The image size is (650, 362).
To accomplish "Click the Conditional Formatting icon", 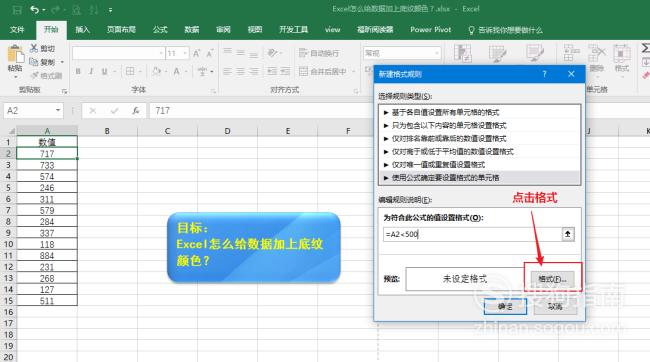I will [462, 53].
